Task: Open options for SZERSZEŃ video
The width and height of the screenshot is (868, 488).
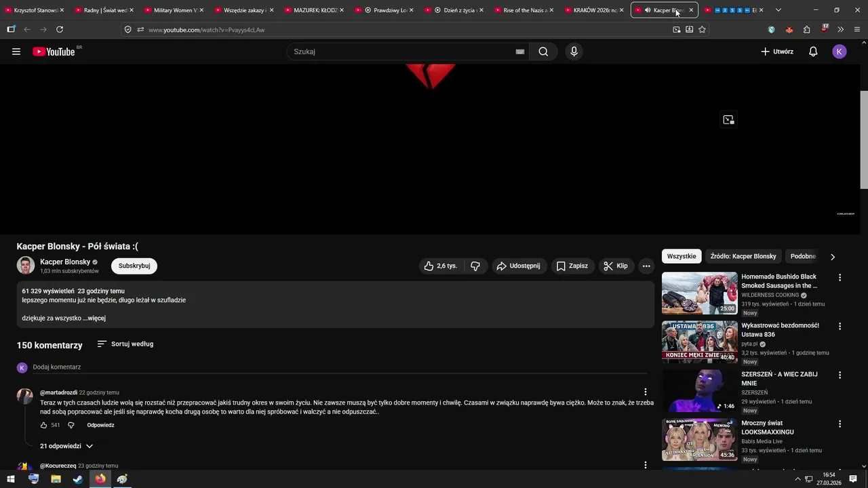Action: (840, 375)
